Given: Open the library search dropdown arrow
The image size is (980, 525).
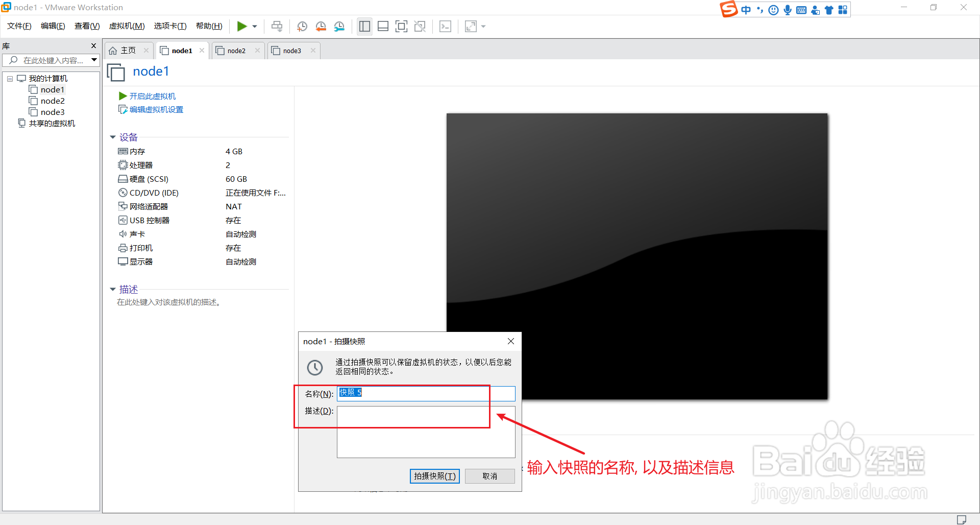Looking at the screenshot, I should click(x=94, y=60).
